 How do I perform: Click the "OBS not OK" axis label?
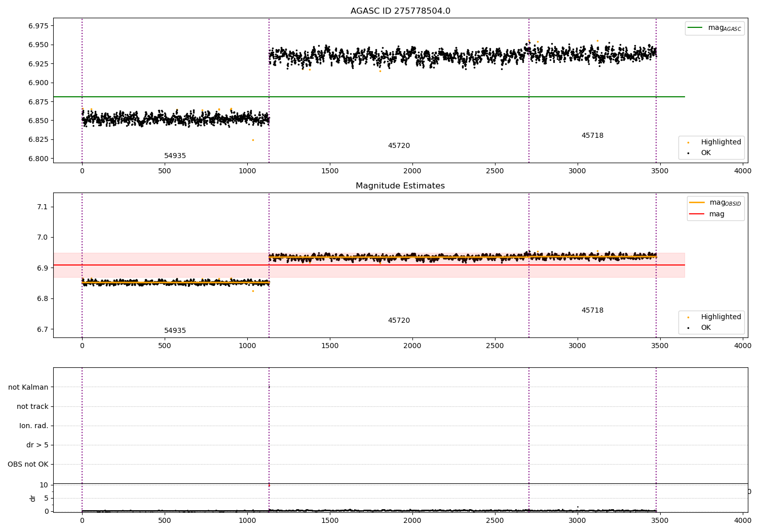coord(28,465)
